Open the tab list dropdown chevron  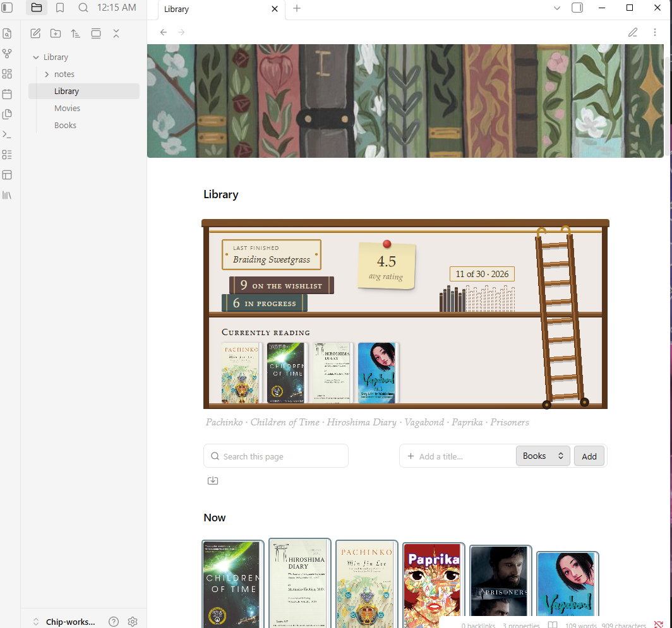(557, 8)
